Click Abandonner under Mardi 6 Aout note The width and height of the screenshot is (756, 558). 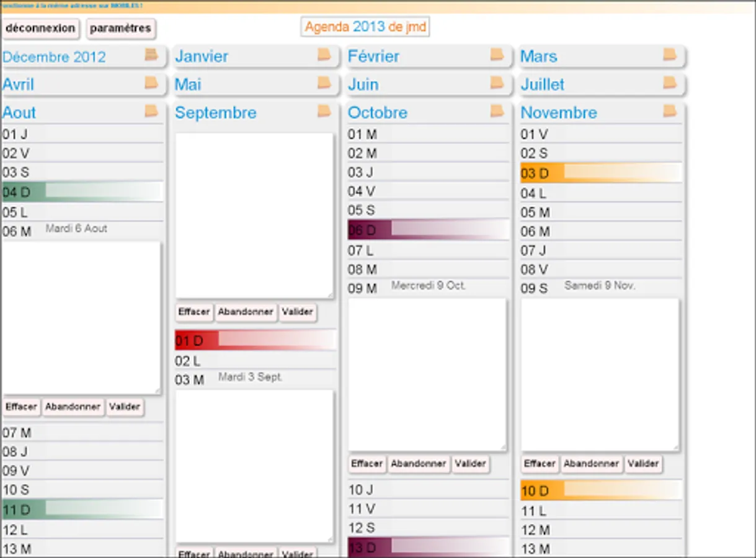click(x=73, y=407)
